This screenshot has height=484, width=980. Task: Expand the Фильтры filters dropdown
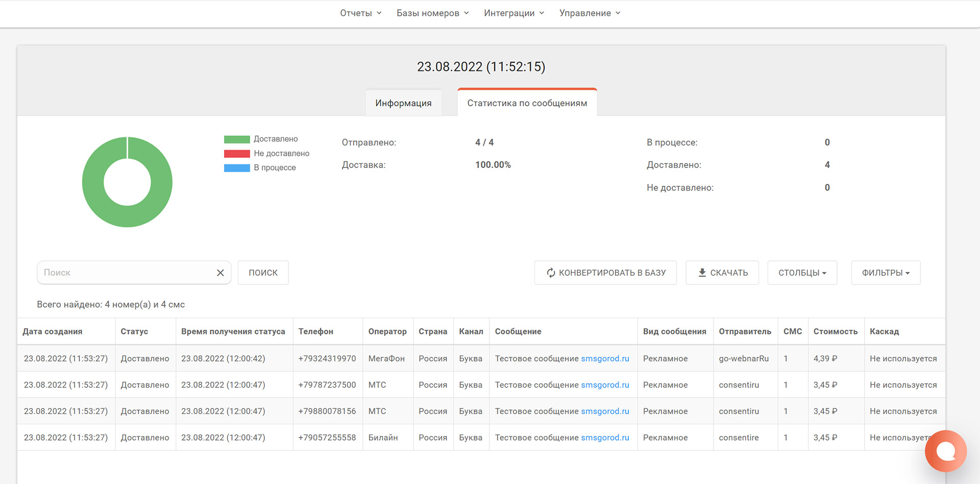(886, 273)
